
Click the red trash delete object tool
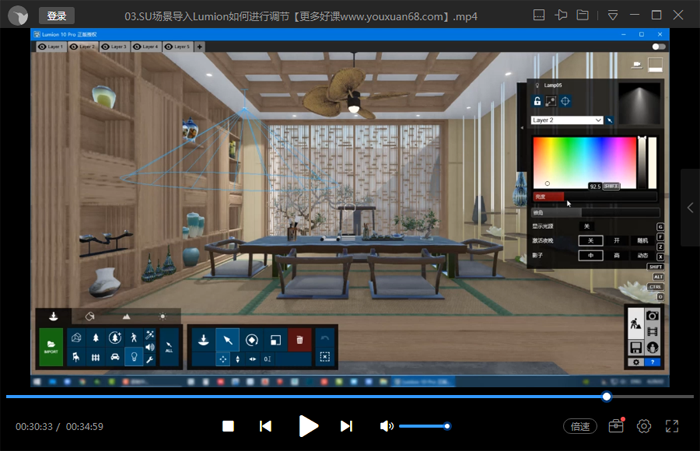(299, 340)
